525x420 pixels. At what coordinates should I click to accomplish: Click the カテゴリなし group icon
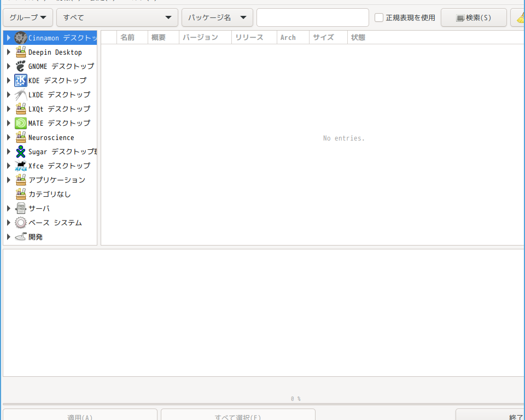[20, 194]
